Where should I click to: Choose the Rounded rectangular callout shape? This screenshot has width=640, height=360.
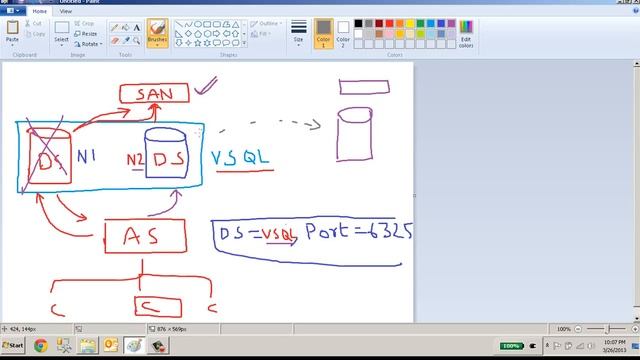point(216,43)
